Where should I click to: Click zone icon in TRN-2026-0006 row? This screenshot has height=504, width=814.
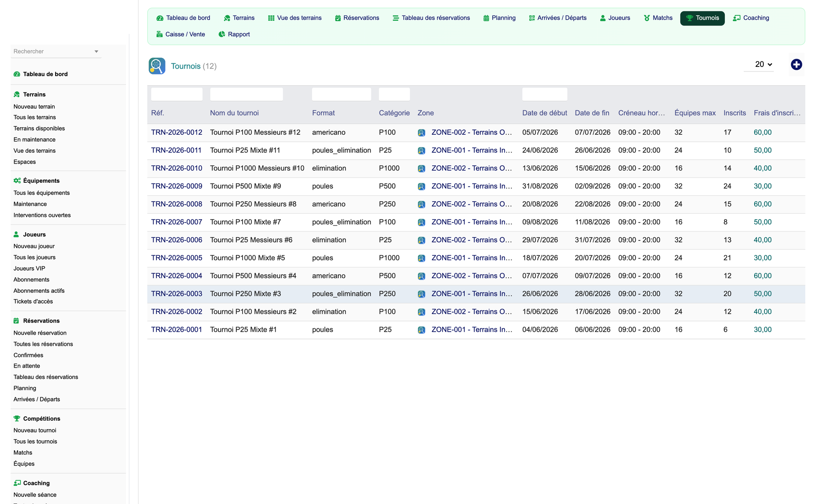(x=421, y=240)
